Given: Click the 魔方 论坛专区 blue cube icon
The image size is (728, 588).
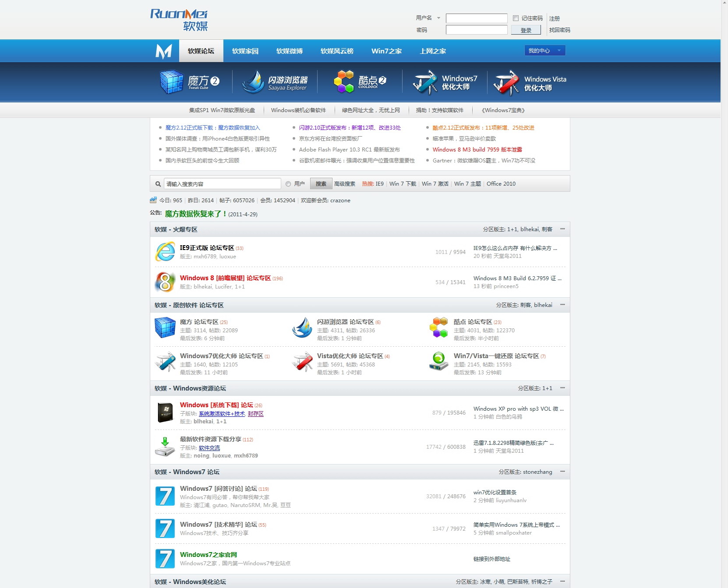Looking at the screenshot, I should tap(165, 327).
